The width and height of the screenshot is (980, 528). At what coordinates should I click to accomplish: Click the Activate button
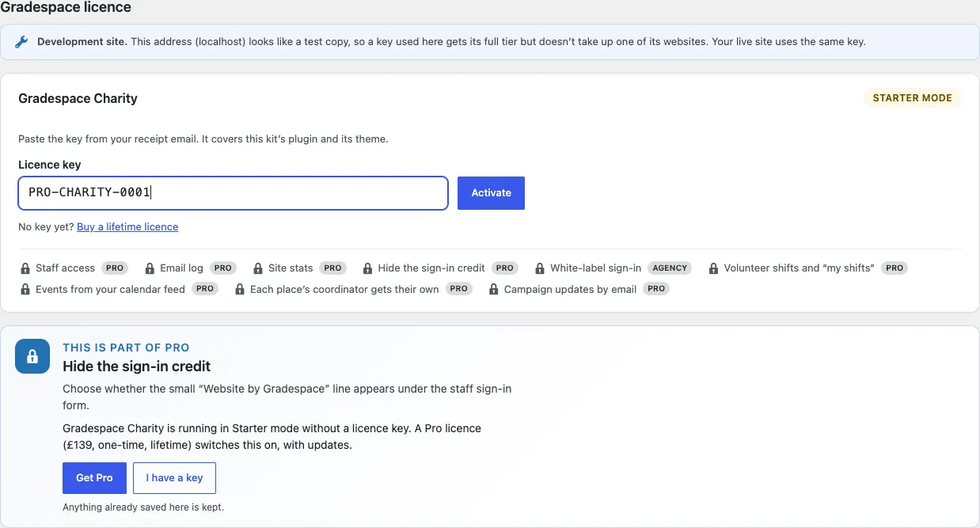point(492,193)
